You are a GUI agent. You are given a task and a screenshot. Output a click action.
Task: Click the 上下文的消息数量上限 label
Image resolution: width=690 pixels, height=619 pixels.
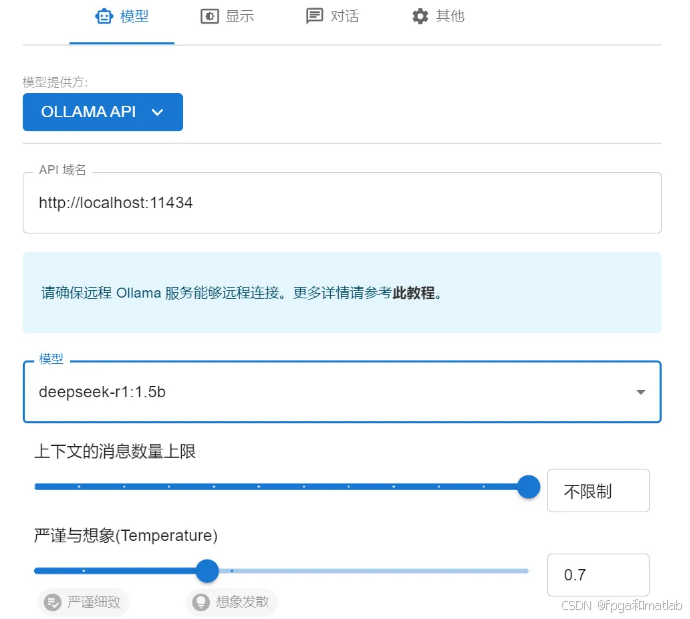pos(115,451)
